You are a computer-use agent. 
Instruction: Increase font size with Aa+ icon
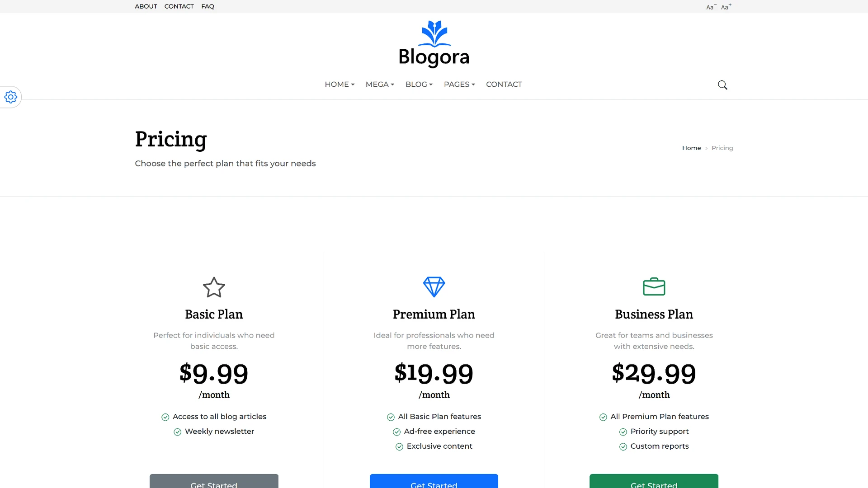click(726, 7)
